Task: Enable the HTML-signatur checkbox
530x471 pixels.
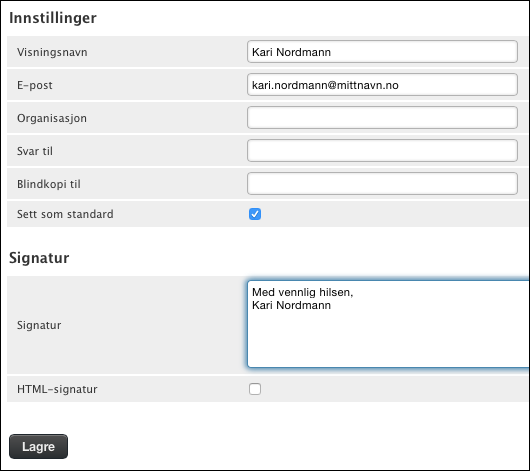Action: pos(255,389)
